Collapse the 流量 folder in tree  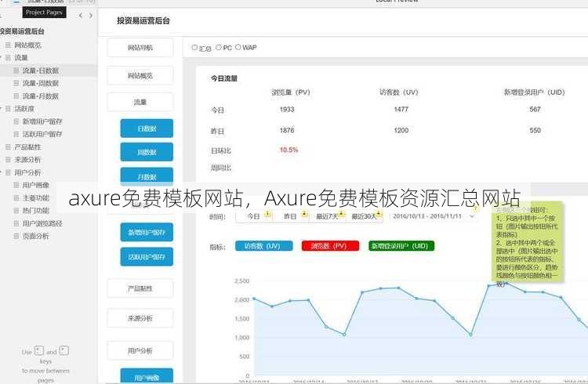(x=1, y=57)
